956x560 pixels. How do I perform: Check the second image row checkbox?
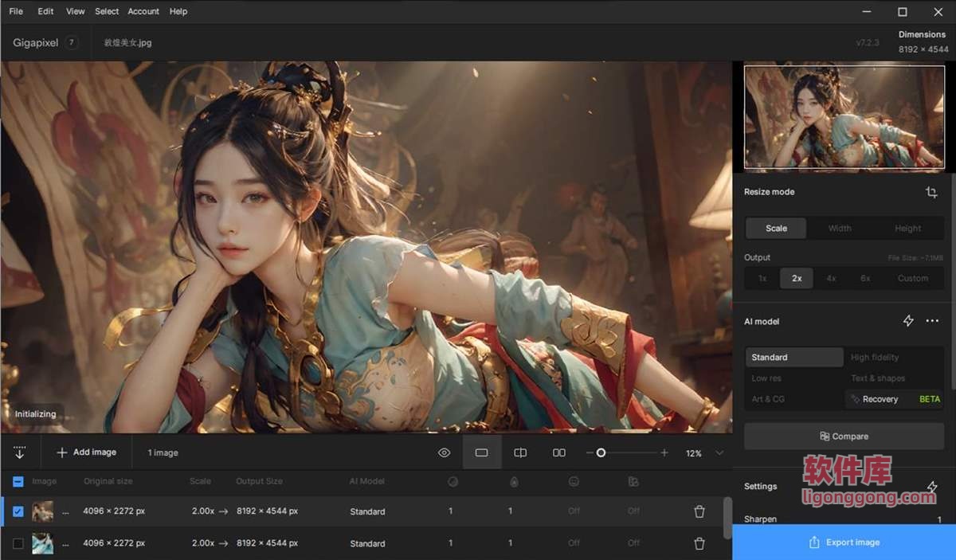tap(18, 543)
